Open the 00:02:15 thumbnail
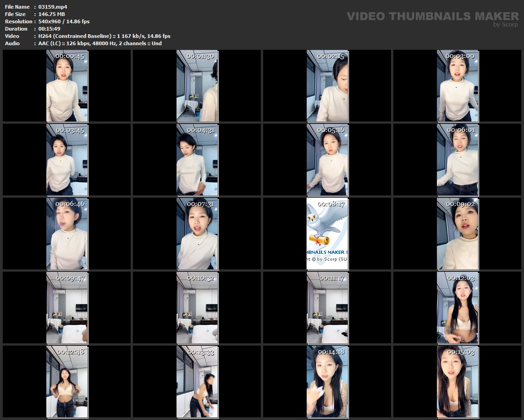Viewport: 524px width, 420px height. tap(327, 86)
